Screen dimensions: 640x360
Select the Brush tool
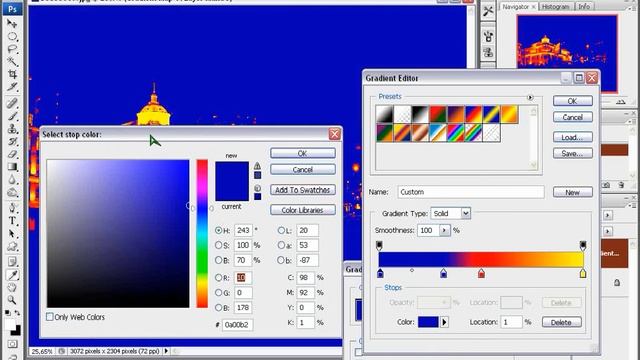[x=12, y=116]
